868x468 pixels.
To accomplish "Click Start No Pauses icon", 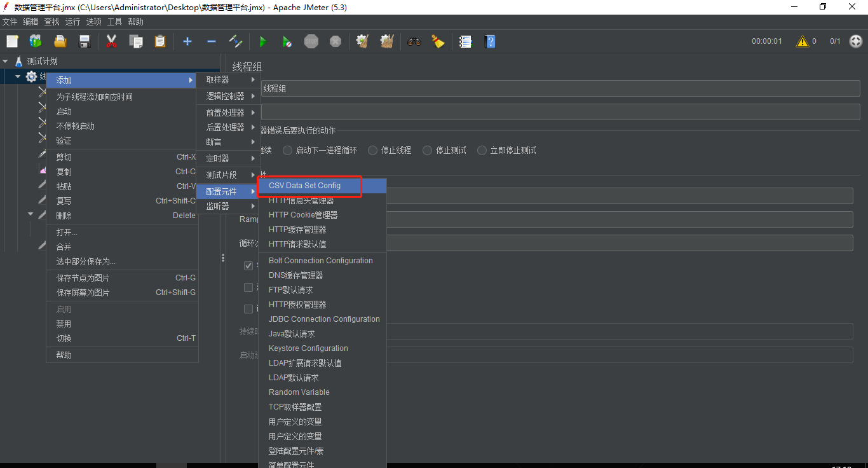I will (287, 41).
